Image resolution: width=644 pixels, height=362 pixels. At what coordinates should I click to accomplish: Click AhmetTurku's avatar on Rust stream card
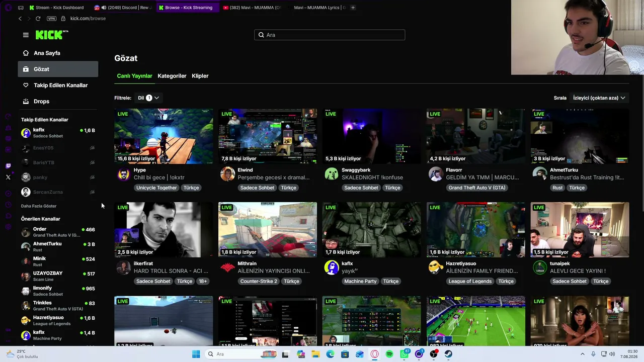point(540,174)
